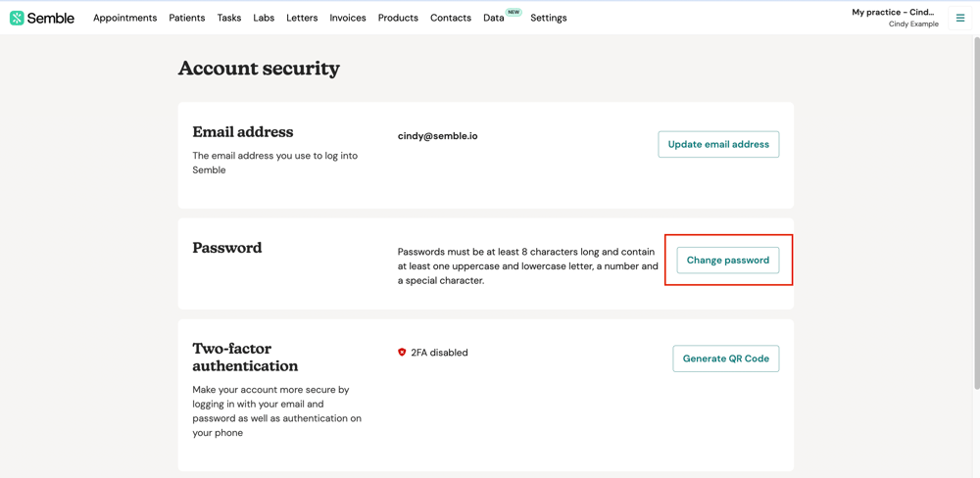Open the Appointments menu
The image size is (980, 478).
[124, 18]
